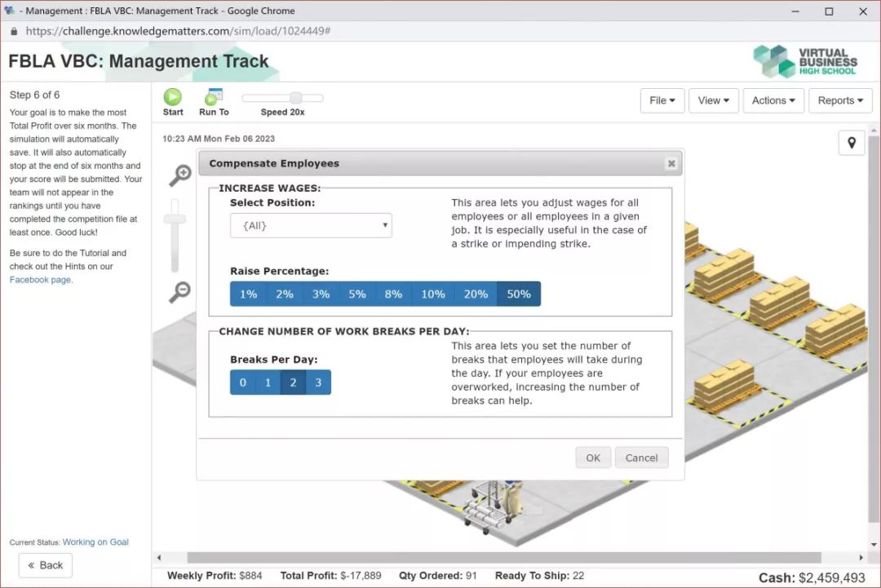This screenshot has width=881, height=588.
Task: Select the 8% raise percentage
Action: 393,294
